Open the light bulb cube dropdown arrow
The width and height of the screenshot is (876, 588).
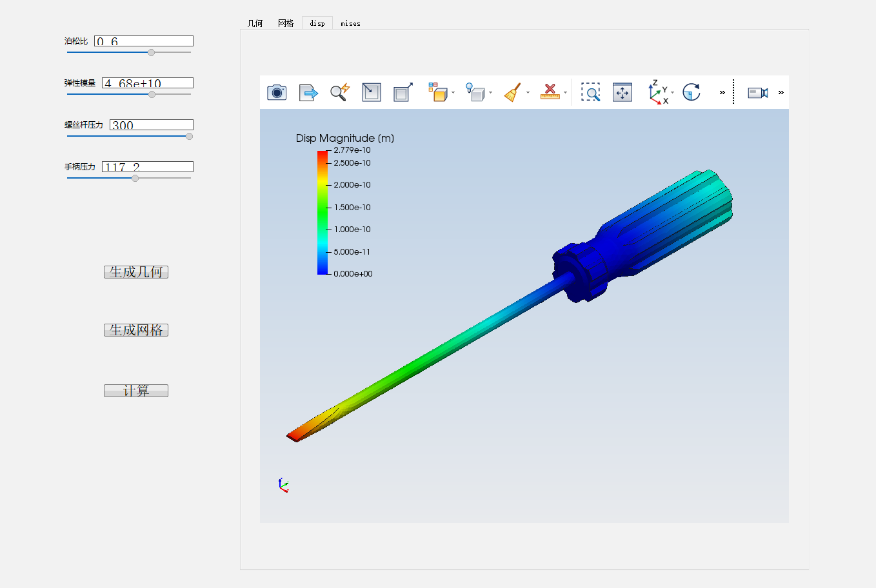point(491,93)
